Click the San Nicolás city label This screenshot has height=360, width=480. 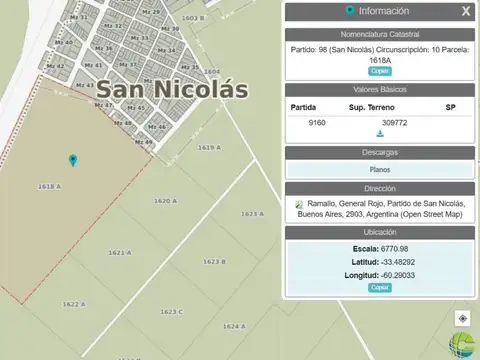(172, 89)
